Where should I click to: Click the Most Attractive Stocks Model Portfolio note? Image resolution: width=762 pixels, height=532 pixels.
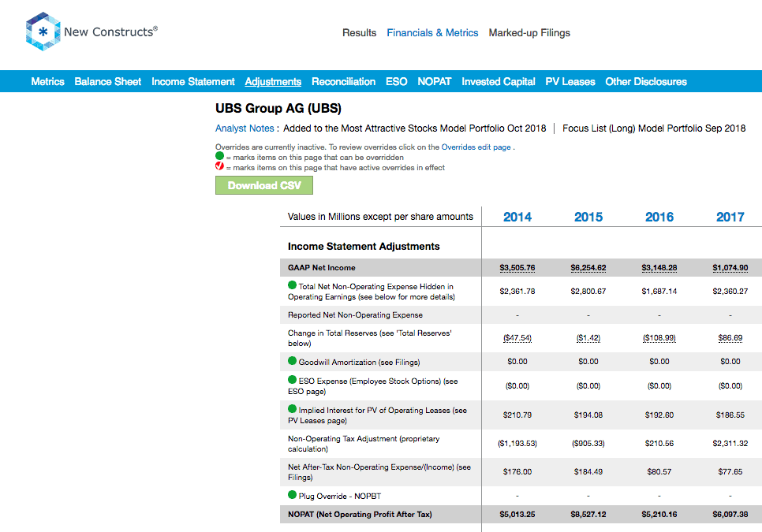point(415,128)
